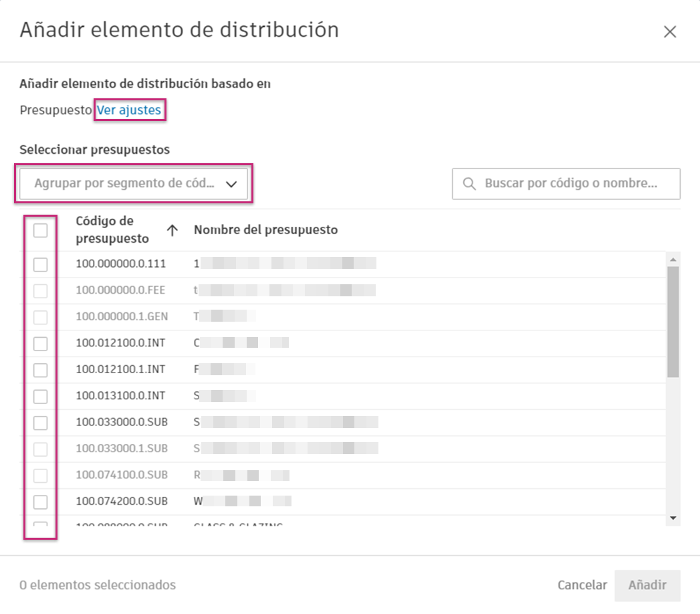The height and width of the screenshot is (614, 700).
Task: Click the magnifier inside the search box
Action: [469, 184]
